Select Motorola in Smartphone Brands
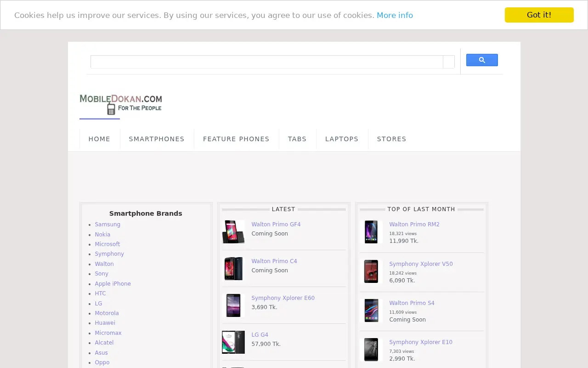 point(107,313)
